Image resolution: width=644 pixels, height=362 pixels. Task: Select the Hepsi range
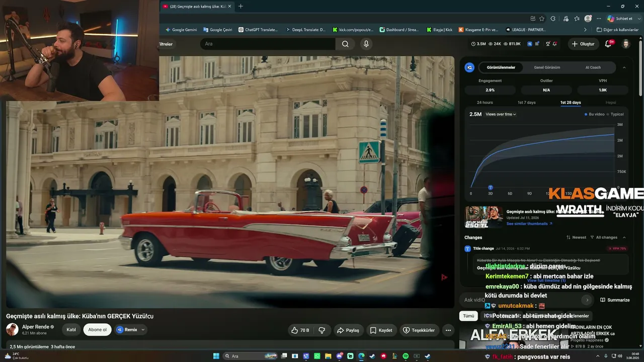coord(611,103)
